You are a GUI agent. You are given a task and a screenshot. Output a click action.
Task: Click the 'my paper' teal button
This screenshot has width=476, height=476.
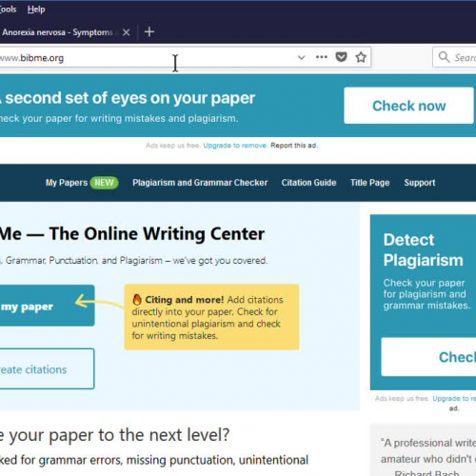tap(47, 306)
